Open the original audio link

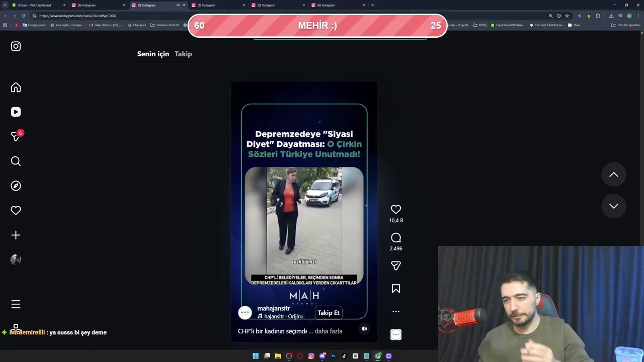point(281,316)
